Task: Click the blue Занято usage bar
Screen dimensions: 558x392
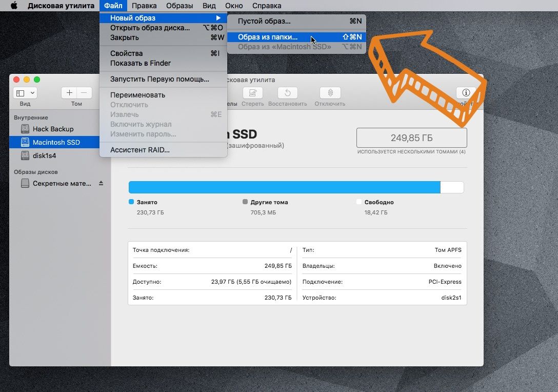Action: point(284,187)
